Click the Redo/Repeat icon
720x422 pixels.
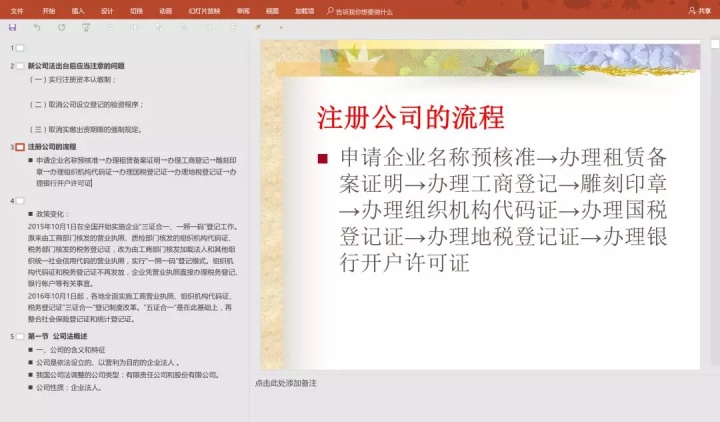click(x=62, y=28)
